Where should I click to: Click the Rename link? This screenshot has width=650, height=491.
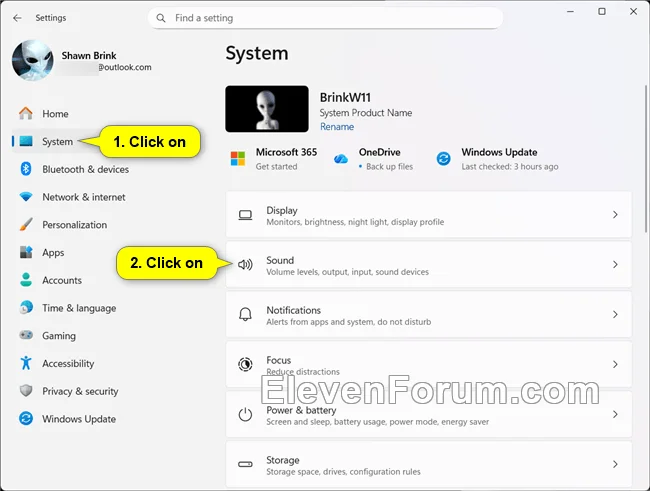337,126
